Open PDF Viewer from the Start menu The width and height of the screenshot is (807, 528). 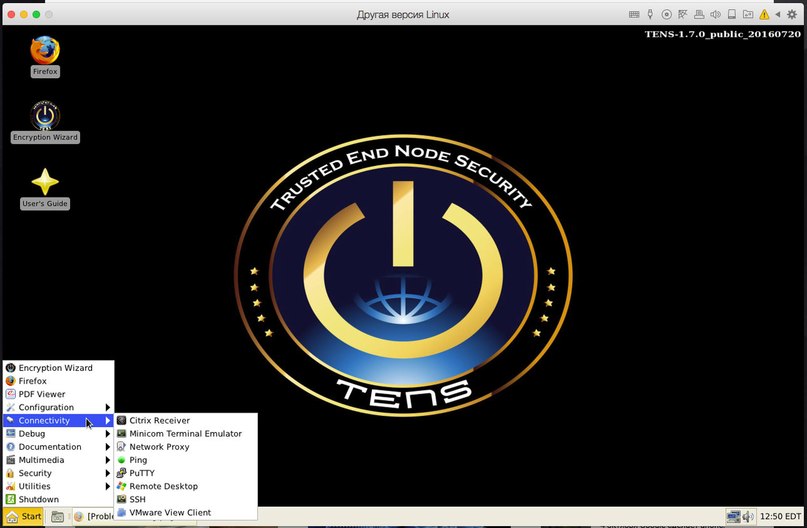click(58, 394)
